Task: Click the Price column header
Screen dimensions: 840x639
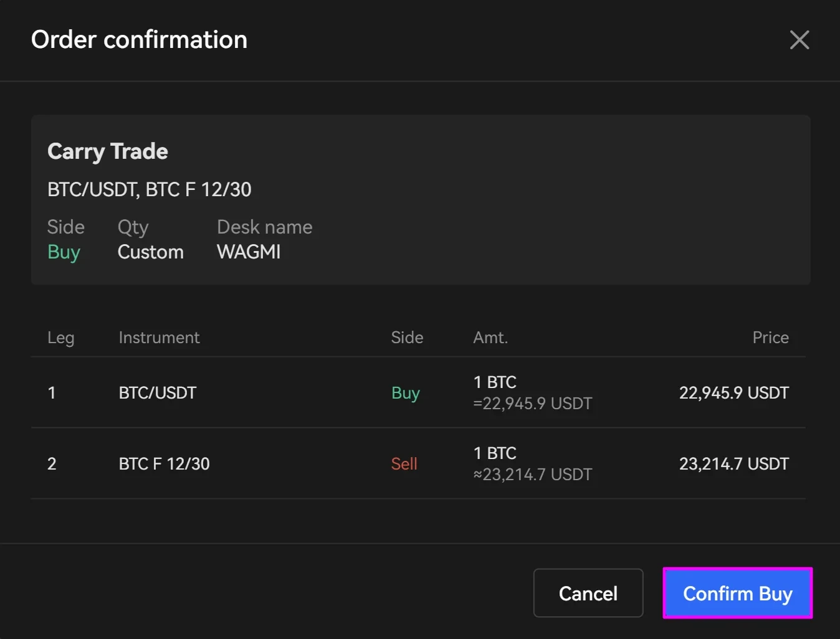Action: click(x=770, y=338)
